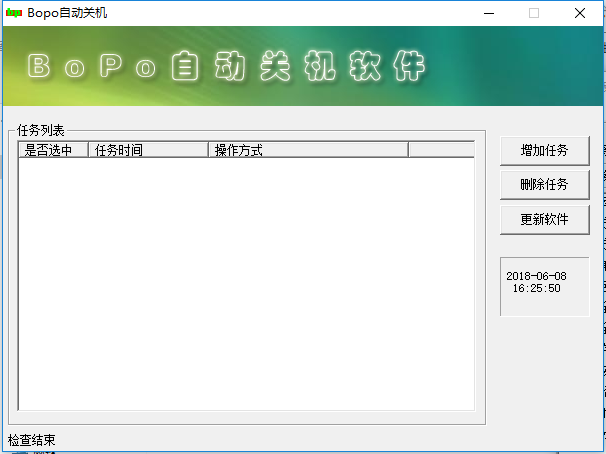Click the date 2018-06-08 in the clock panel
Image resolution: width=606 pixels, height=454 pixels.
tap(536, 276)
